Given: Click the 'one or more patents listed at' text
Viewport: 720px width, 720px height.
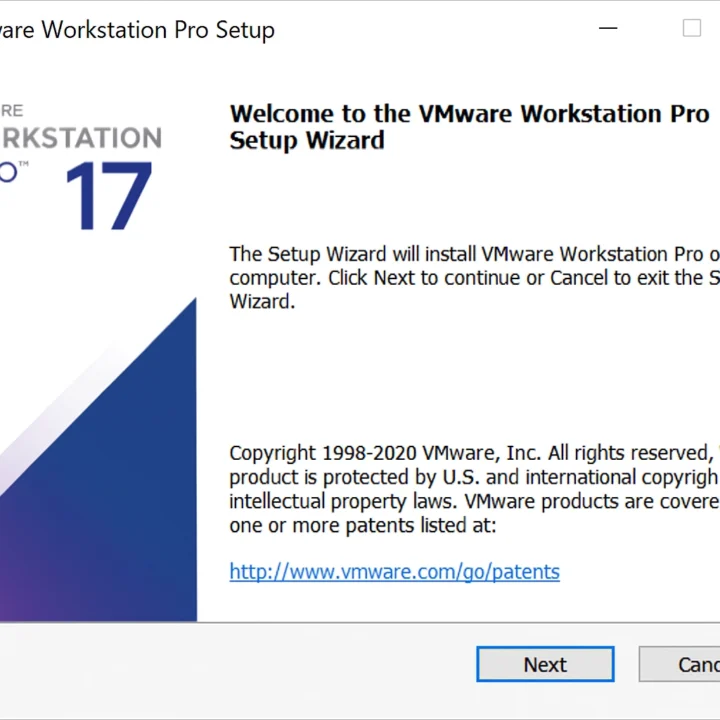Looking at the screenshot, I should pyautogui.click(x=362, y=525).
